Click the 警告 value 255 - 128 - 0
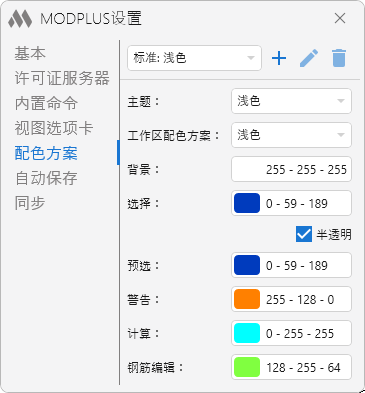 click(300, 299)
